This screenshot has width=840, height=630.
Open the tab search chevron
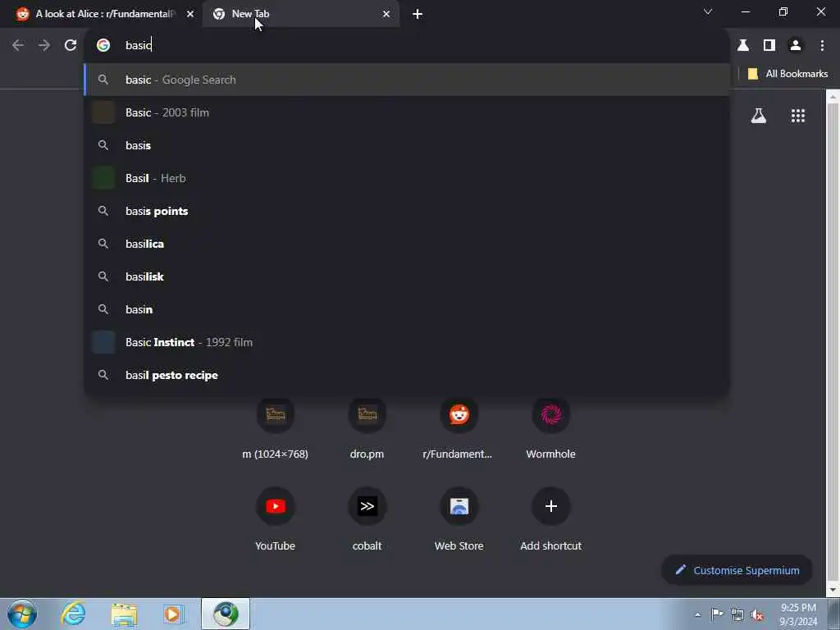[x=708, y=11]
